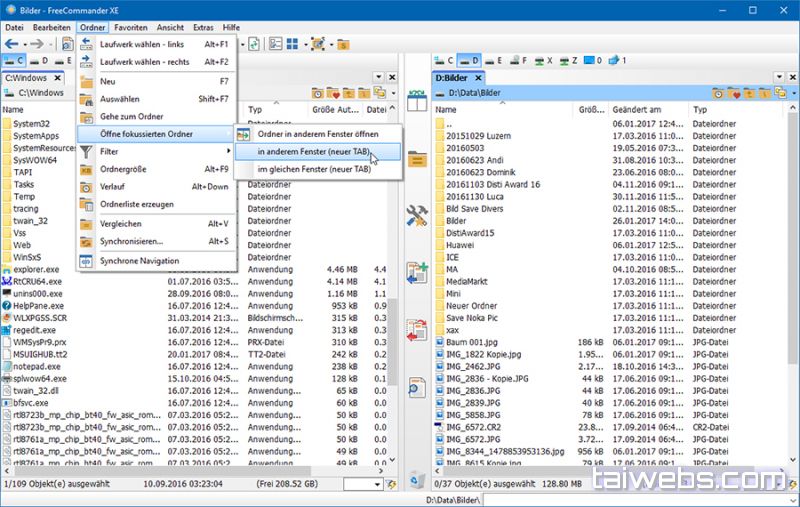Choose 'in anderem Fenster (neuer TAB)'

[313, 152]
